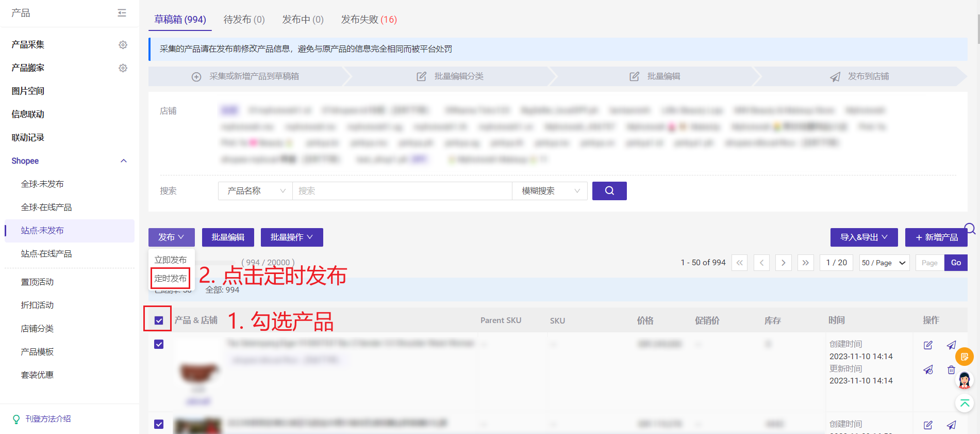Uncheck the first product row checkbox
This screenshot has height=434, width=980.
click(x=159, y=344)
